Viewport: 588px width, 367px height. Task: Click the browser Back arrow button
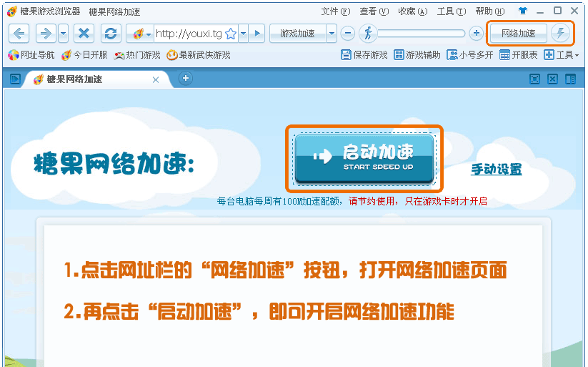[19, 34]
